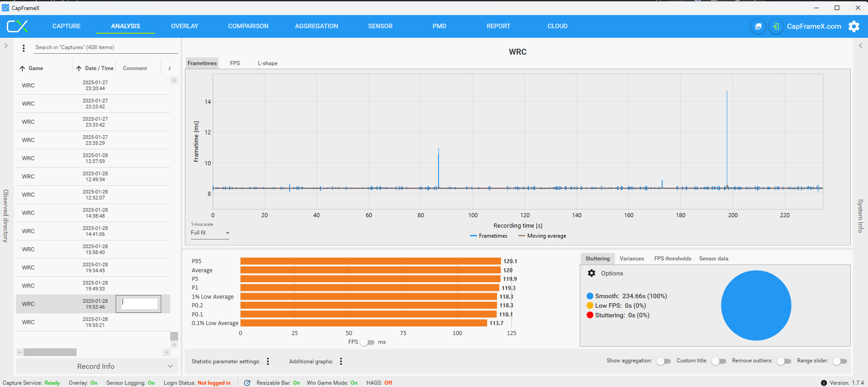Switch to the COMPARISON tab
868x387 pixels.
[248, 26]
